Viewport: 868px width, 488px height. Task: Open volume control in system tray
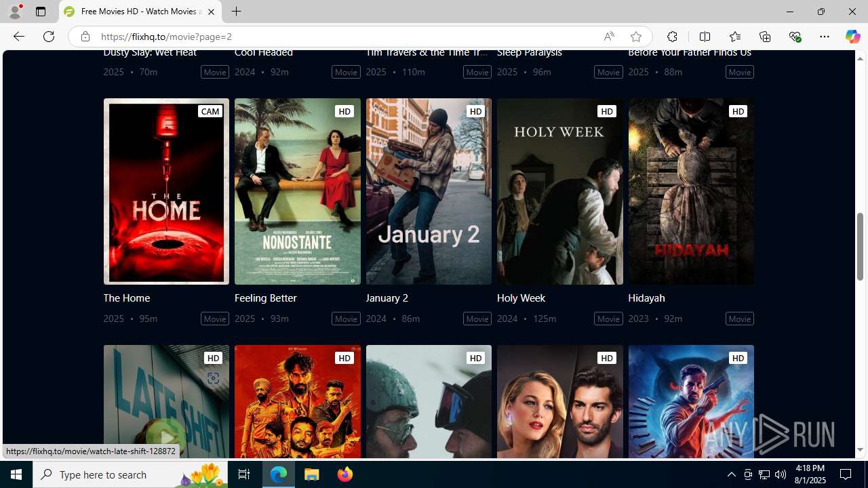point(781,474)
